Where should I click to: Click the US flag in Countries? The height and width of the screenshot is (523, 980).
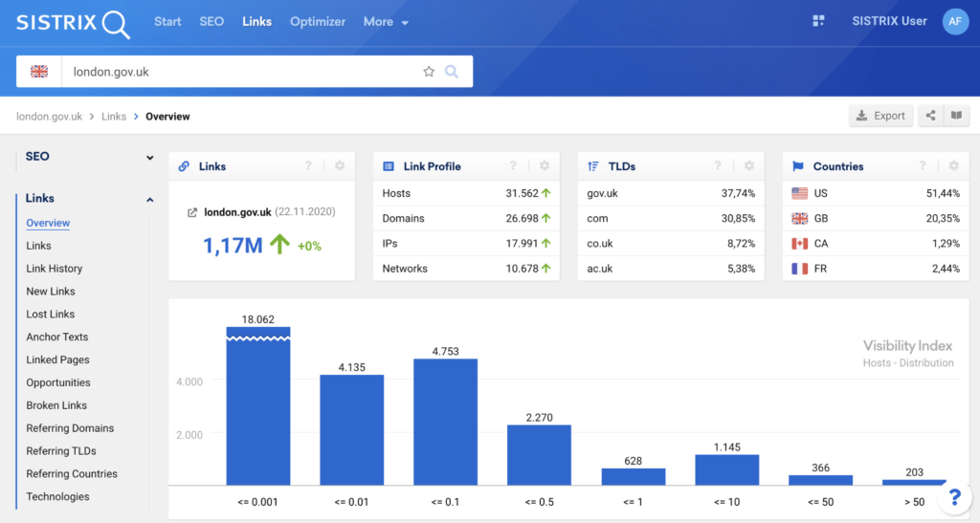(x=799, y=193)
